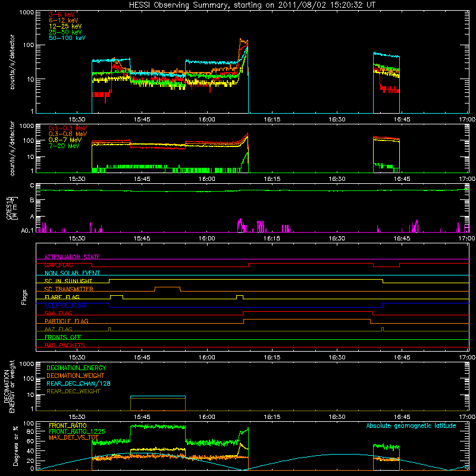This screenshot has height=476, width=476.
Task: Select the SAA_FLAG label
Action: 58,313
